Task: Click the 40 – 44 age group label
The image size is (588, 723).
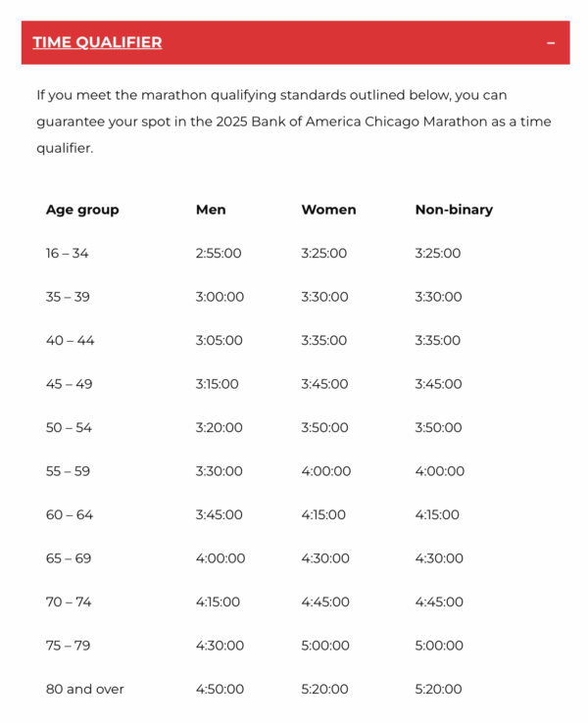Action: click(71, 340)
